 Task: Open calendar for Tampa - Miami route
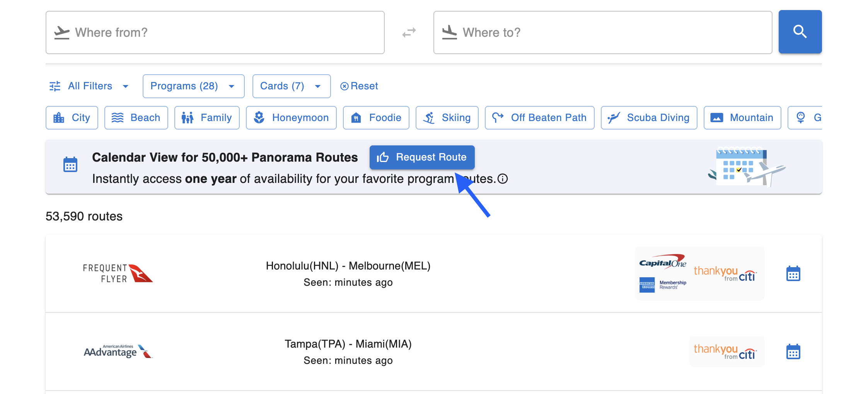[x=793, y=351]
